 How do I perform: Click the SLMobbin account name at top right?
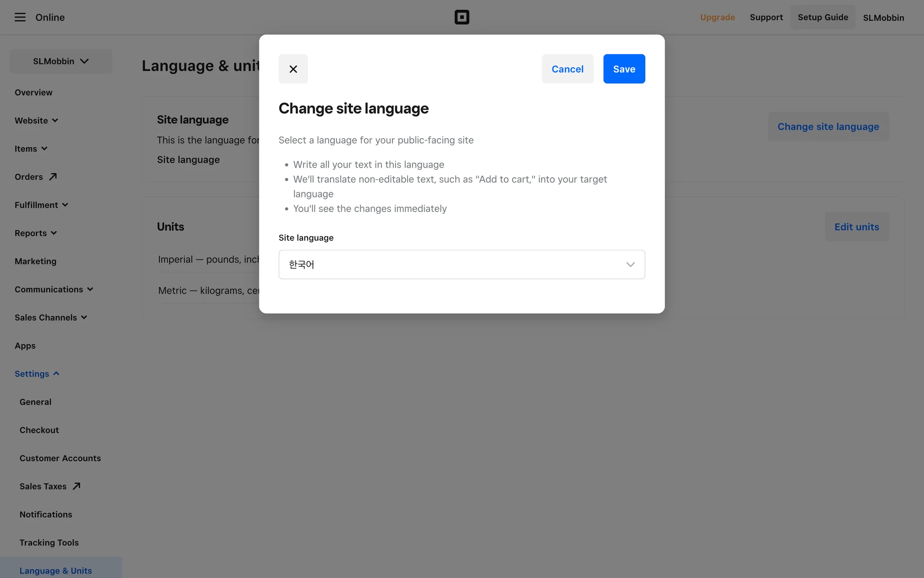pyautogui.click(x=883, y=18)
